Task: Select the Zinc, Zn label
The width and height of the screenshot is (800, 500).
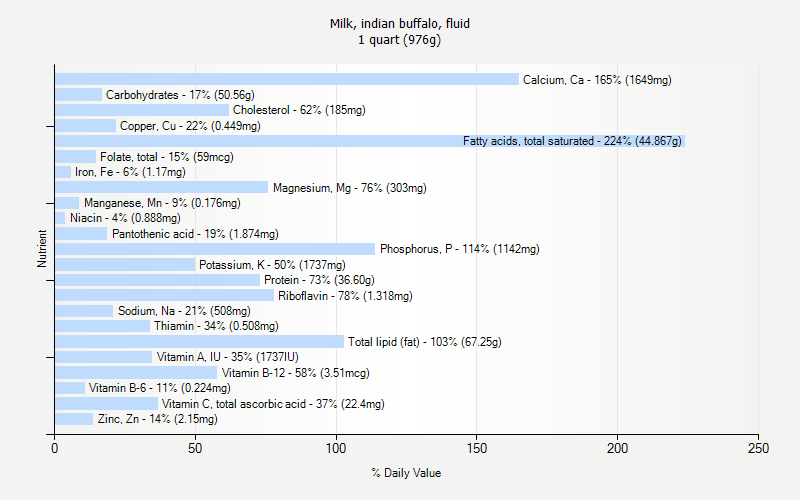Action: pyautogui.click(x=157, y=419)
